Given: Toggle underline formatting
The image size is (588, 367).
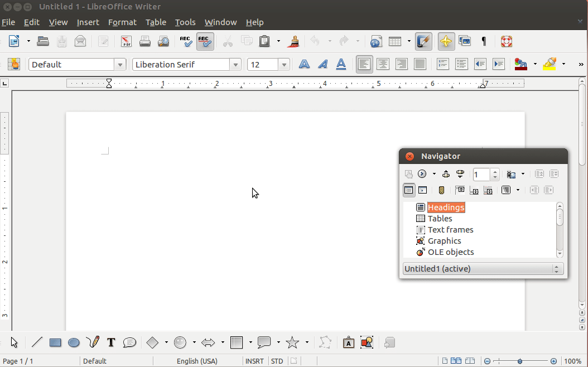Looking at the screenshot, I should click(341, 64).
